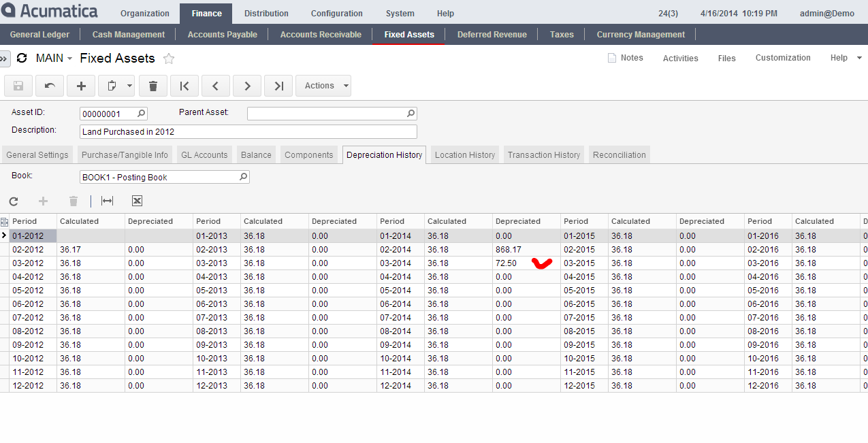Select the 01-2012 period cell
Viewport: 868px width, 443px height.
click(33, 236)
